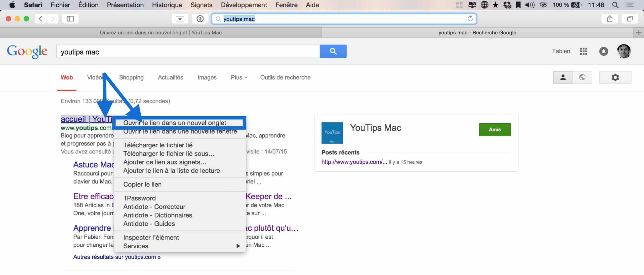Select the Web search tab

(x=67, y=77)
